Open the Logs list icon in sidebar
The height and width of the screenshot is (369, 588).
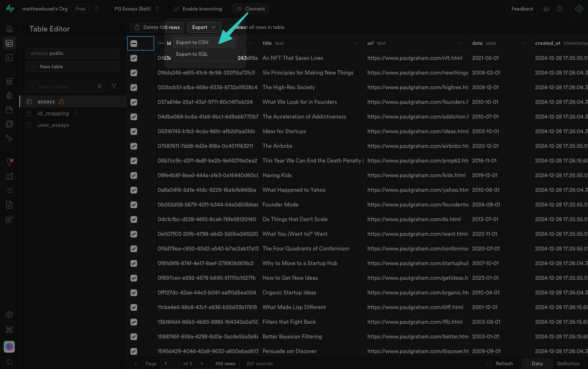tap(9, 190)
